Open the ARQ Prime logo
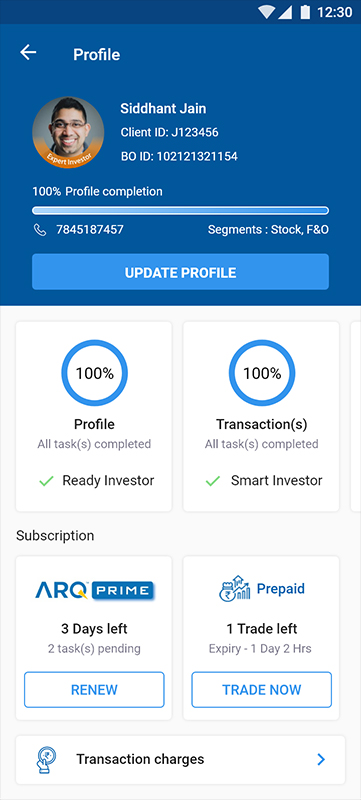The width and height of the screenshot is (361, 800). coord(94,590)
